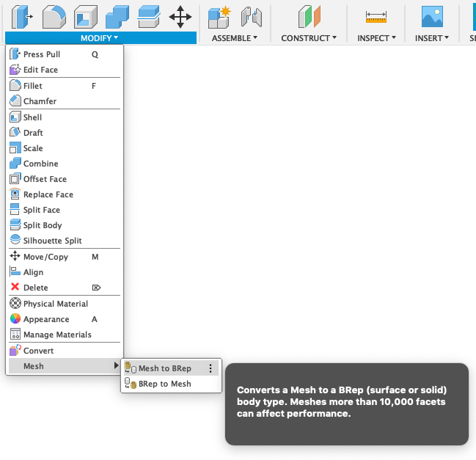This screenshot has height=460, width=476.
Task: Choose the Shell tool in toolbar
Action: (x=86, y=17)
